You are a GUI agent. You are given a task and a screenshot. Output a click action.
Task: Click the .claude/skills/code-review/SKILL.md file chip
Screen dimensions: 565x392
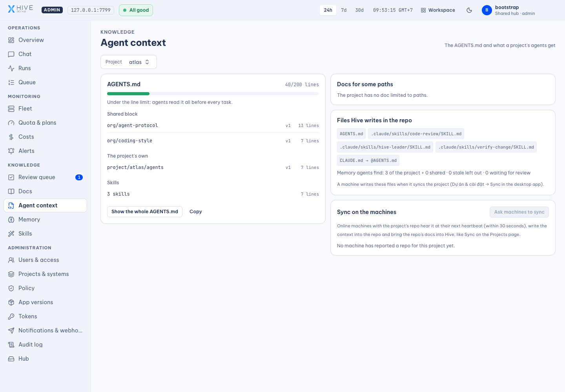click(x=416, y=134)
